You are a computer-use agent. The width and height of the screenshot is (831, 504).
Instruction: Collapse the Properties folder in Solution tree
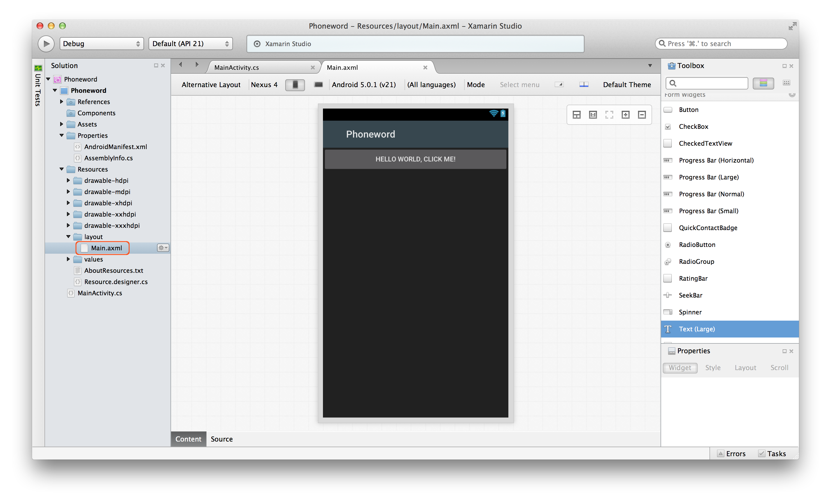pos(61,136)
